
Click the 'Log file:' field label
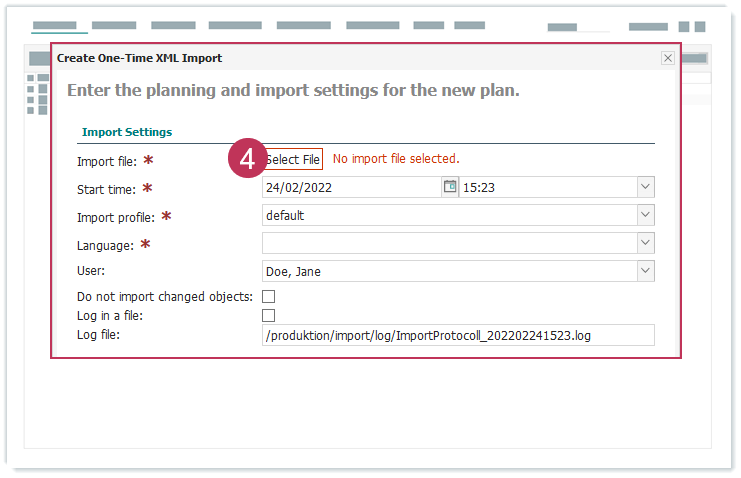click(x=98, y=335)
